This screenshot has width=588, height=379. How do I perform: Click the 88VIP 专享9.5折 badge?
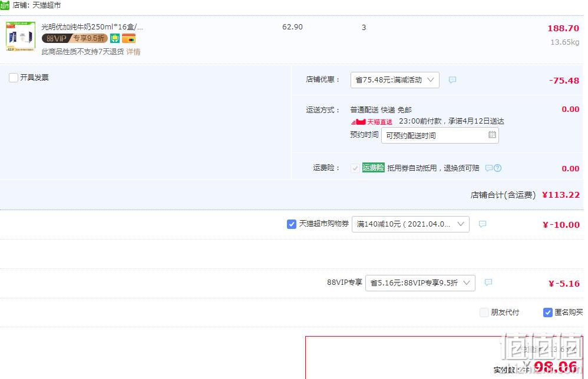75,38
